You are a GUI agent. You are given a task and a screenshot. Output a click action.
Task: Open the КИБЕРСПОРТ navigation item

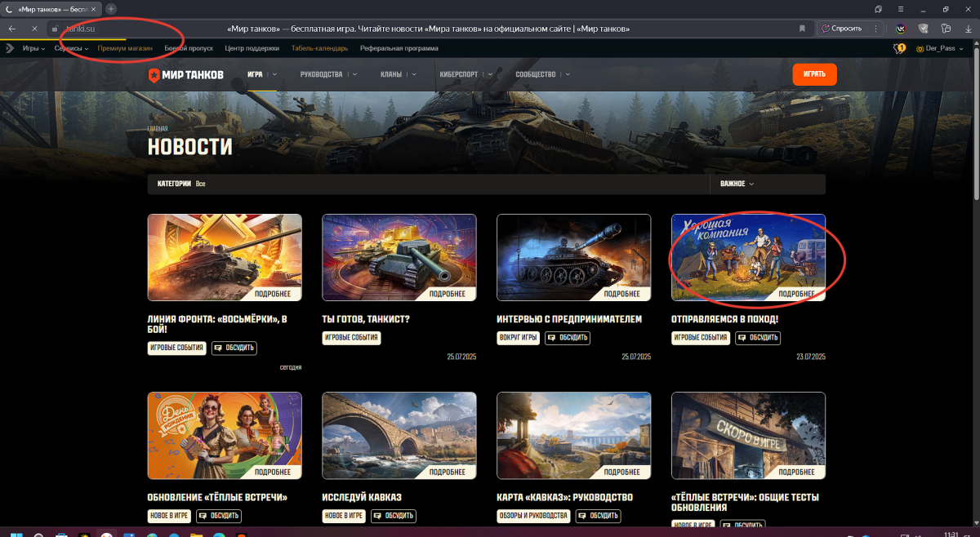(x=458, y=74)
